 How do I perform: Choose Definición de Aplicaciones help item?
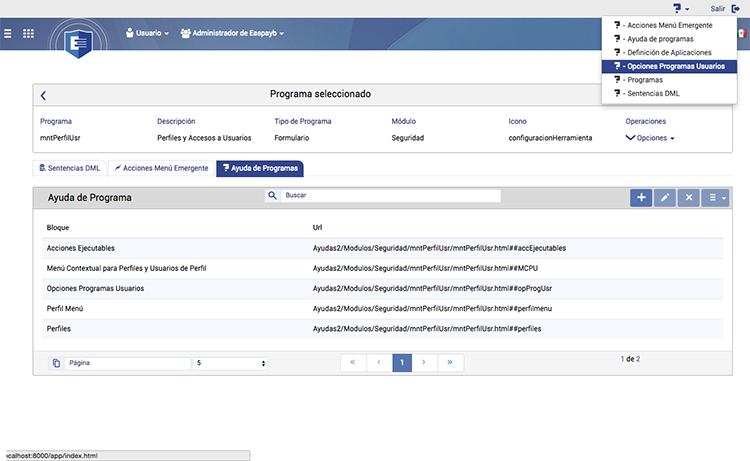[x=662, y=52]
